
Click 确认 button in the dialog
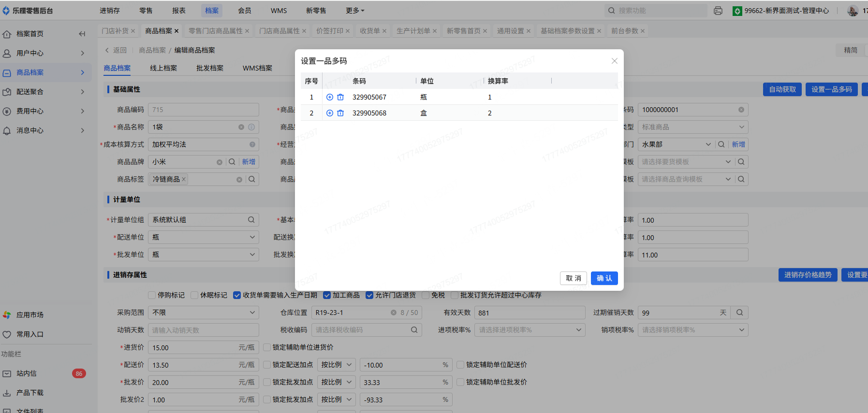point(604,278)
